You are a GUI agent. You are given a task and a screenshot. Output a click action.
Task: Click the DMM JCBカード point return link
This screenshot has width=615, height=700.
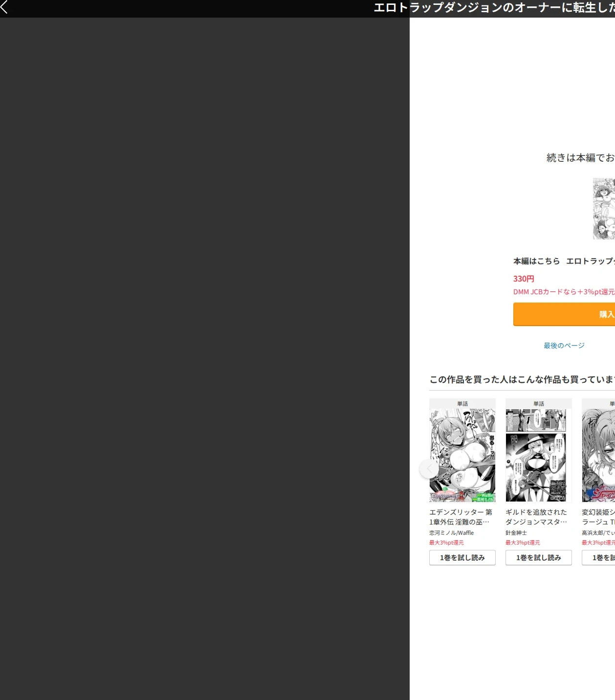tap(564, 292)
